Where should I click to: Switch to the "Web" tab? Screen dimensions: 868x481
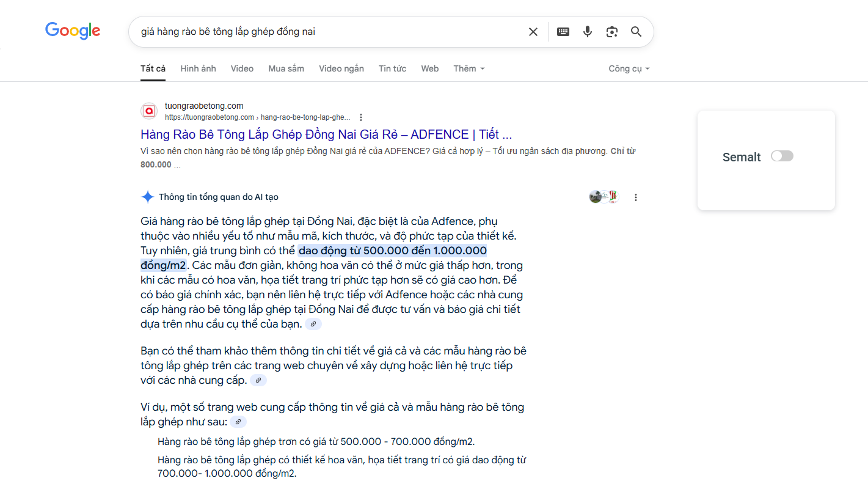tap(430, 68)
